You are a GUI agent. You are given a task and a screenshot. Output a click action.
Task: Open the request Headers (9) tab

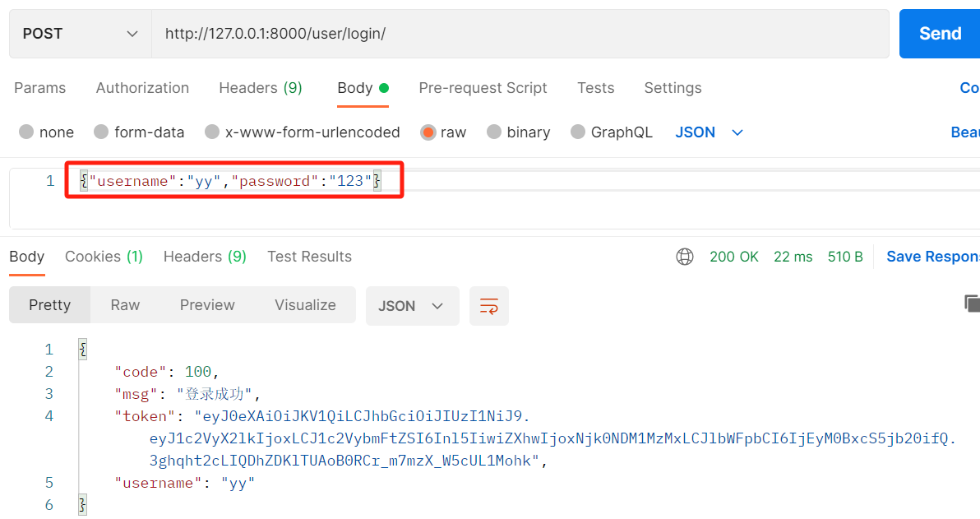(261, 88)
